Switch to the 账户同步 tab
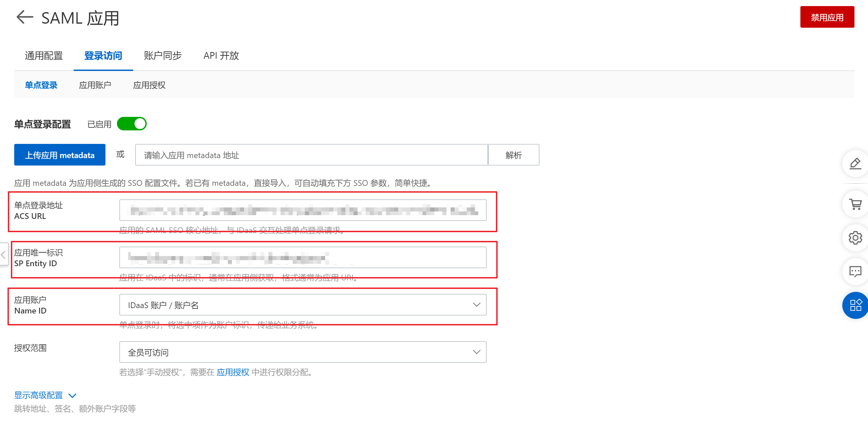 coord(163,56)
